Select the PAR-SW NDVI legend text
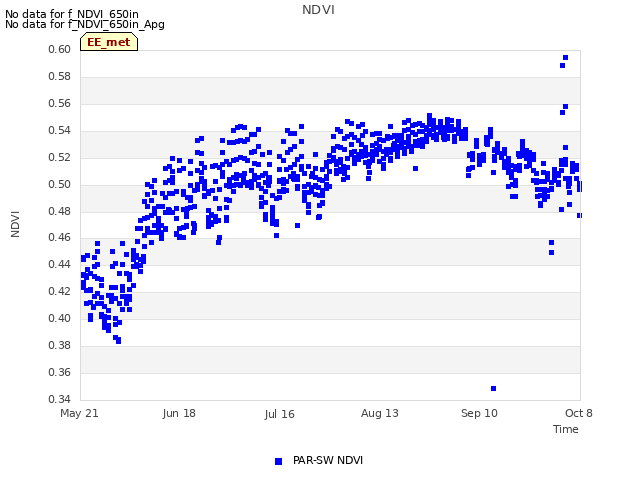 [x=328, y=460]
